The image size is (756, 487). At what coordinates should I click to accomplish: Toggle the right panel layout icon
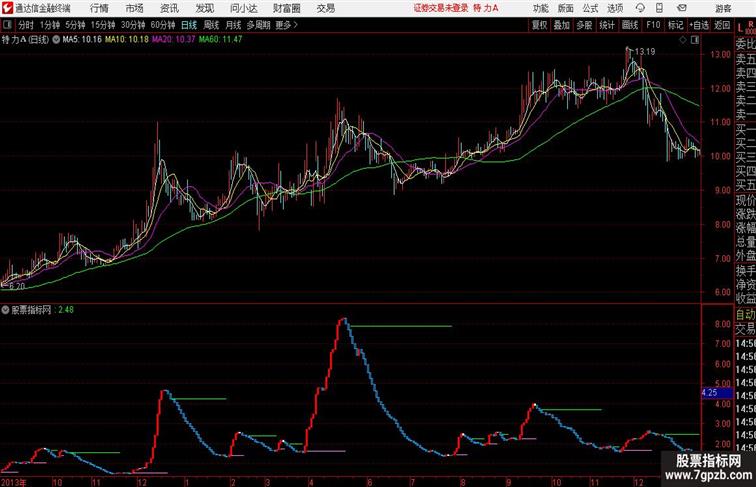click(x=695, y=40)
